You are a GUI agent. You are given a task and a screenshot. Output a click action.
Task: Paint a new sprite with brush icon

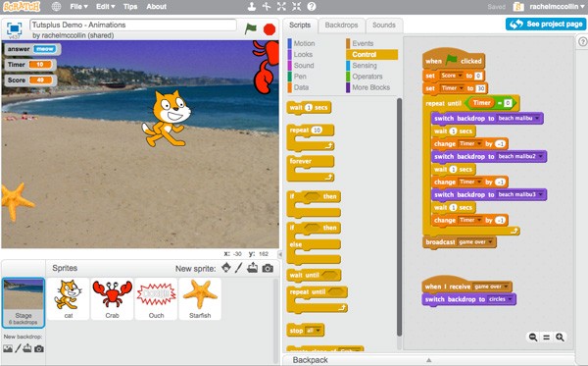click(239, 268)
